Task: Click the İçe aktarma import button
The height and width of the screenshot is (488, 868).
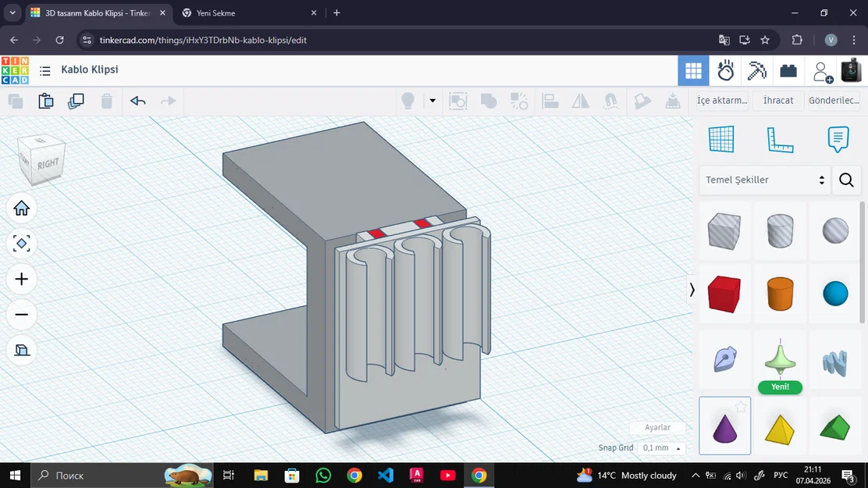Action: click(x=722, y=101)
